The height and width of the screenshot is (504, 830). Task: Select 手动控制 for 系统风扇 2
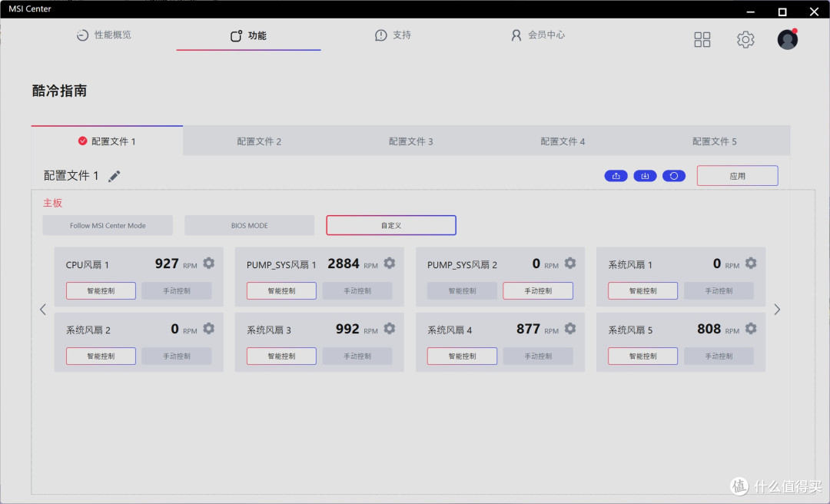click(x=177, y=356)
